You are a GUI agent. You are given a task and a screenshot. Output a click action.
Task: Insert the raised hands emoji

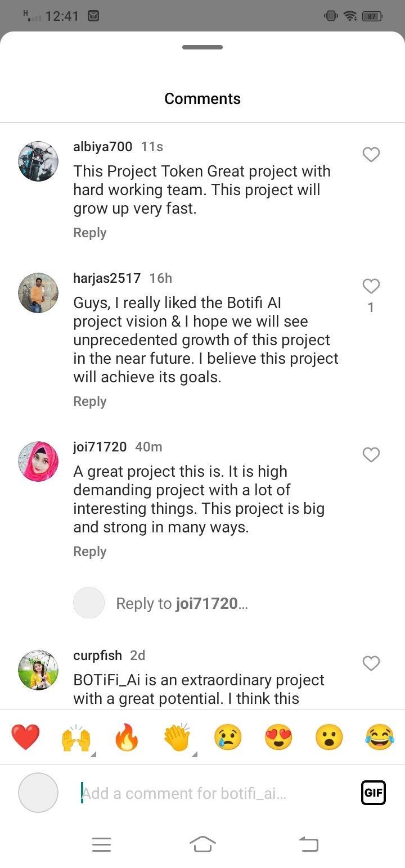pos(76,738)
